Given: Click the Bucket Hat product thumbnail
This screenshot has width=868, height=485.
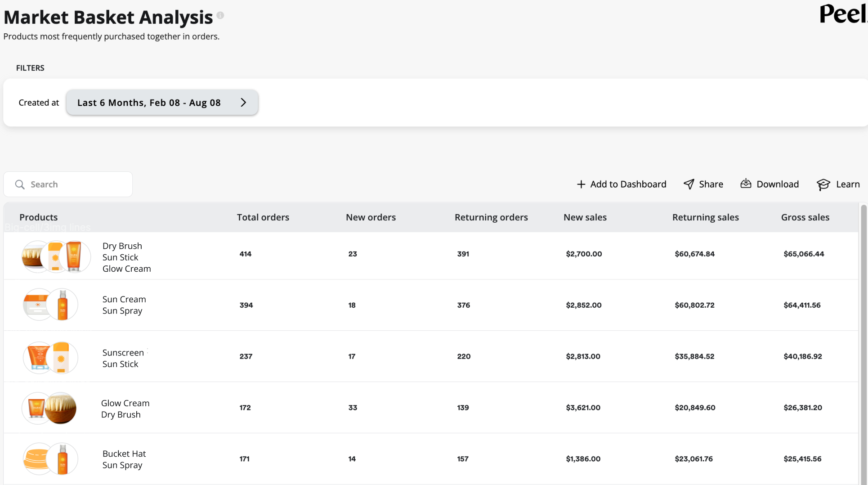Looking at the screenshot, I should (x=38, y=458).
